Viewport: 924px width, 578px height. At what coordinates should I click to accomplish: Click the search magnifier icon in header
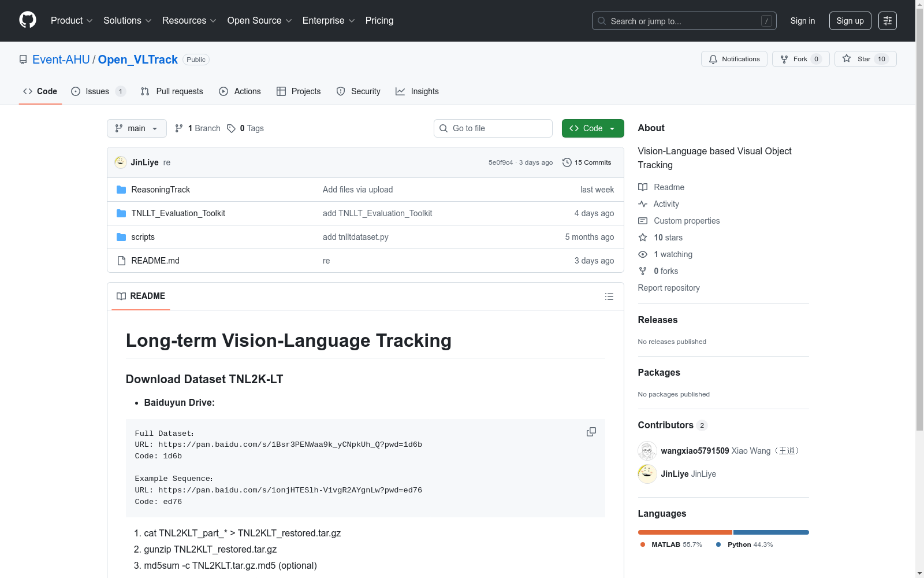point(602,21)
